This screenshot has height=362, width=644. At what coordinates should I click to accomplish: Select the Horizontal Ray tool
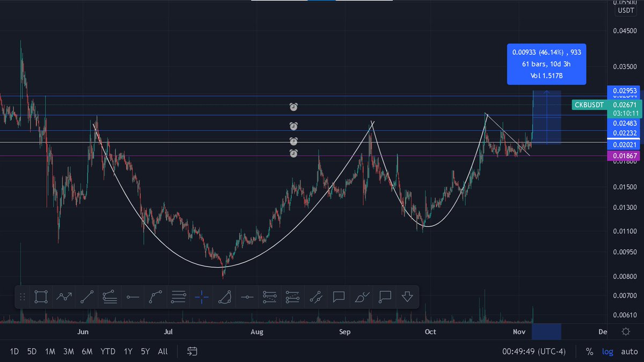point(133,297)
